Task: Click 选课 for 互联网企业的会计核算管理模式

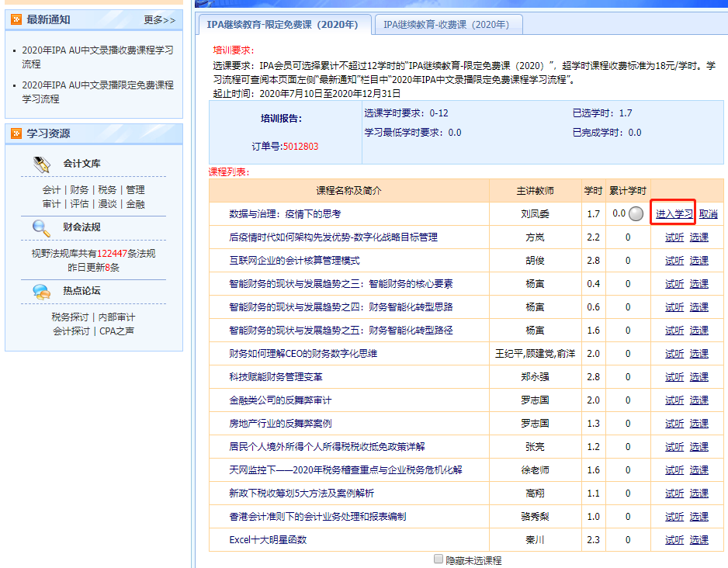Action: tap(699, 261)
